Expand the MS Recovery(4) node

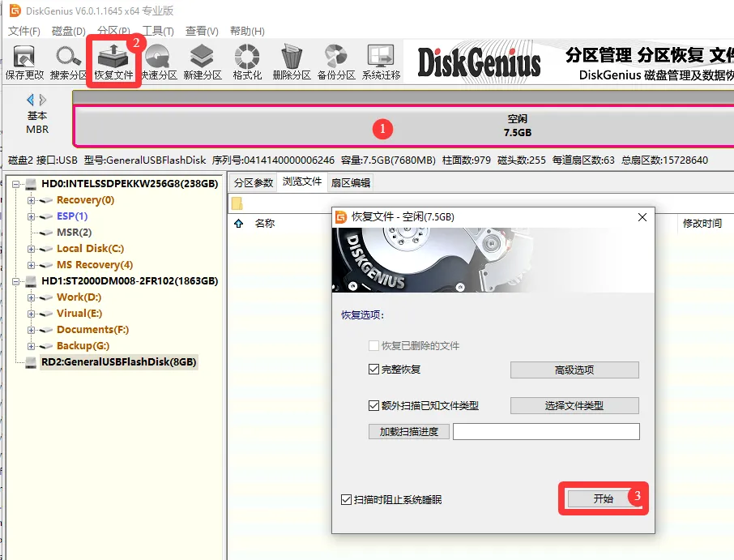[31, 266]
